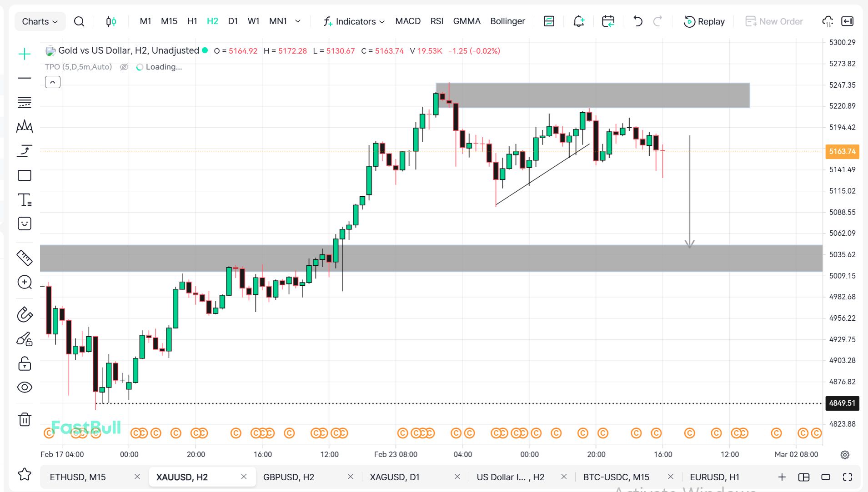
Task: Expand the Indicators dropdown
Action: pyautogui.click(x=354, y=21)
